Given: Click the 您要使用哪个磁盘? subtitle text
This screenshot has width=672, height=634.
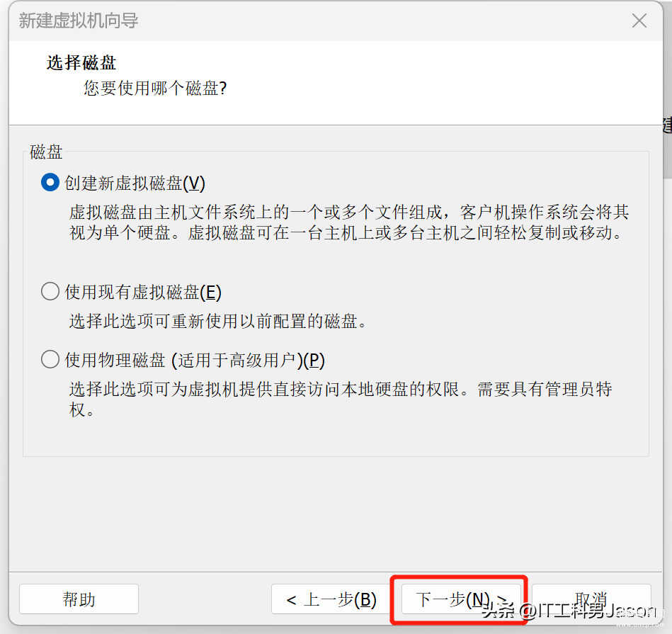Looking at the screenshot, I should 154,88.
